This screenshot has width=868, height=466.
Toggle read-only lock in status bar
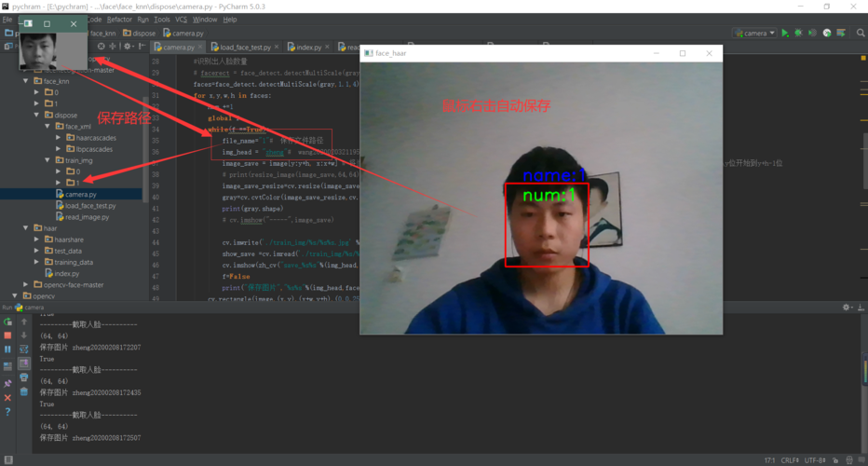pyautogui.click(x=836, y=460)
